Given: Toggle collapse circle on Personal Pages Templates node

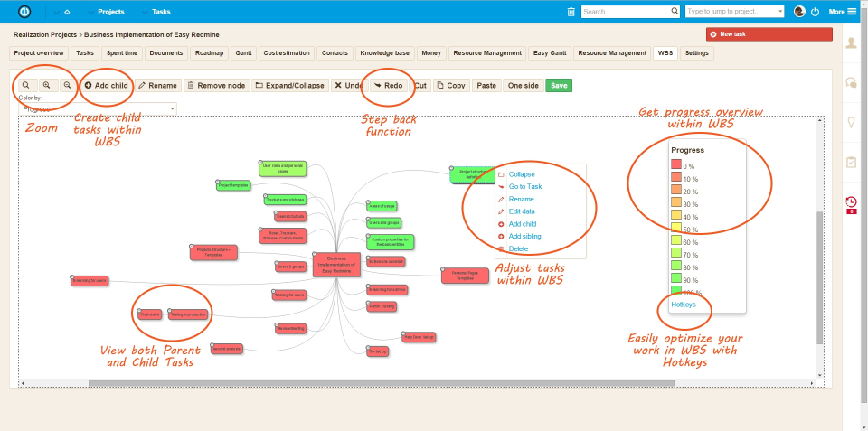Looking at the screenshot, I should (x=443, y=269).
